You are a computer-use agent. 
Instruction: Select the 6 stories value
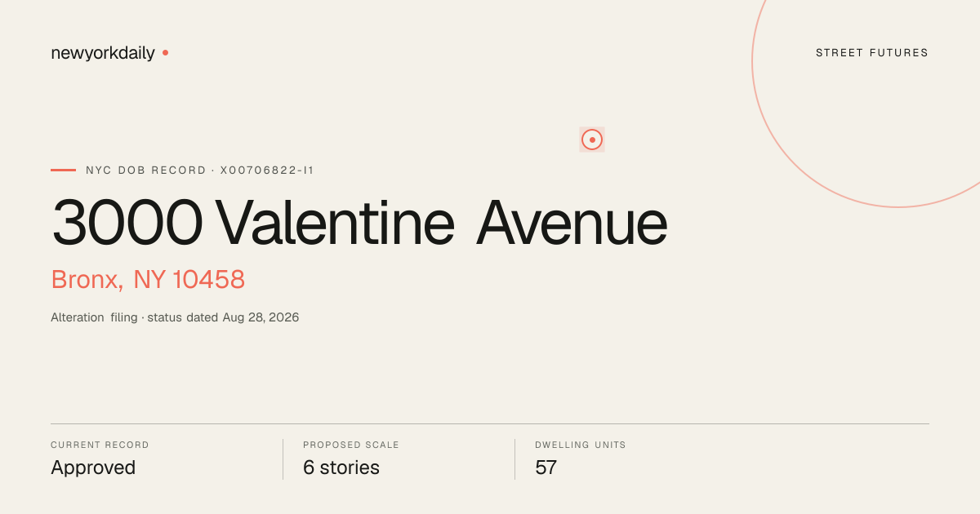point(341,467)
